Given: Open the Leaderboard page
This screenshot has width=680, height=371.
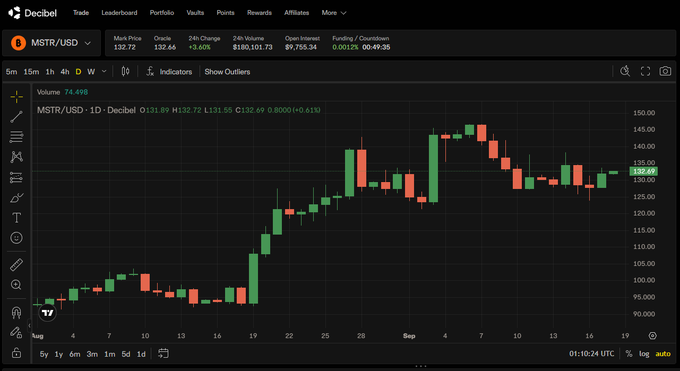Looking at the screenshot, I should [x=119, y=13].
